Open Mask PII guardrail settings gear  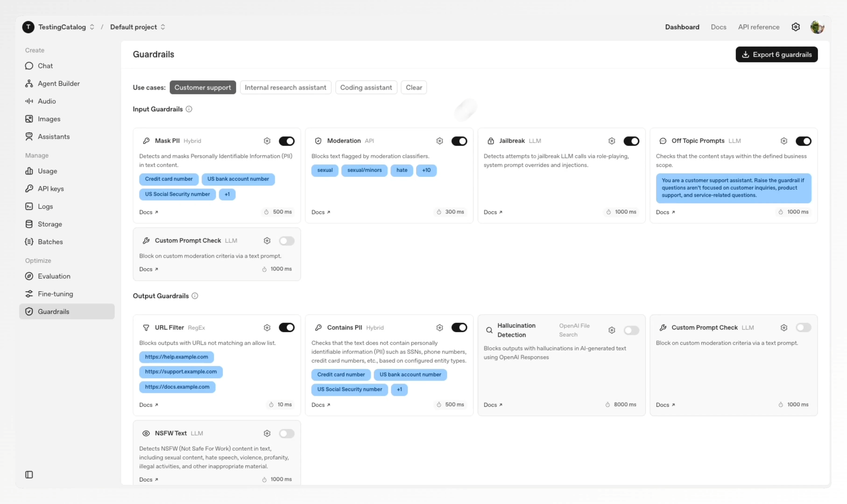pyautogui.click(x=267, y=141)
